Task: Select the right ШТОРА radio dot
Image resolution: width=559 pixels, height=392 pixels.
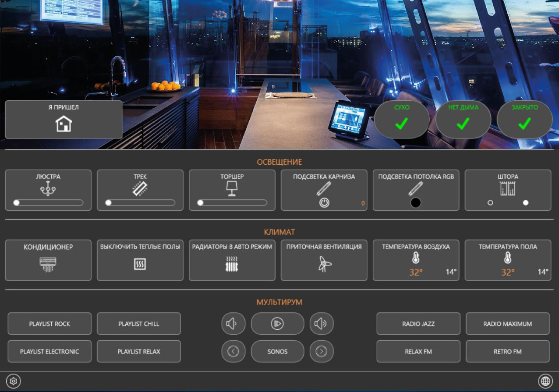Action: tap(526, 203)
